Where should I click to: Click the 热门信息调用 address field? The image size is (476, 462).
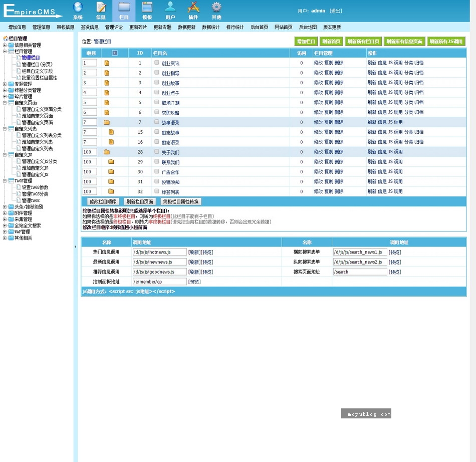[x=160, y=252]
